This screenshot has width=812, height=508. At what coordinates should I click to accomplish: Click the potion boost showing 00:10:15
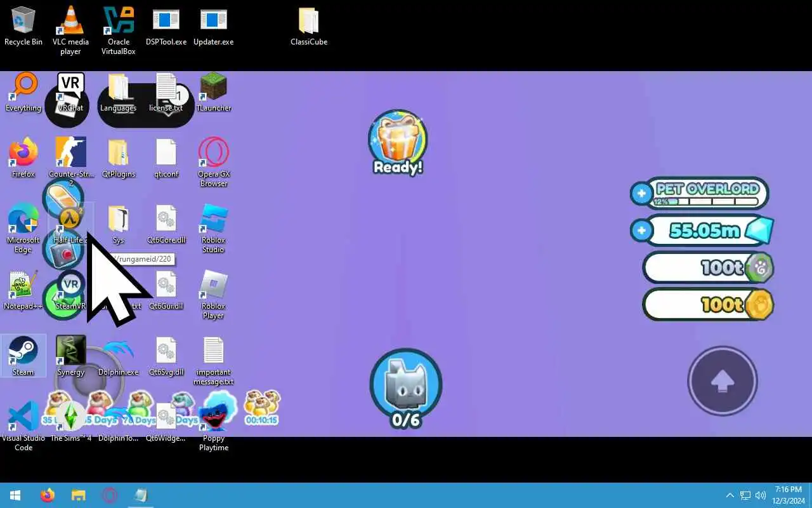coord(262,408)
